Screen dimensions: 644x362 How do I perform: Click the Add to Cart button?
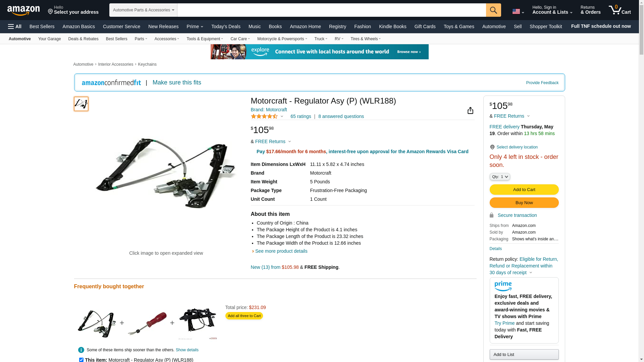point(524,190)
